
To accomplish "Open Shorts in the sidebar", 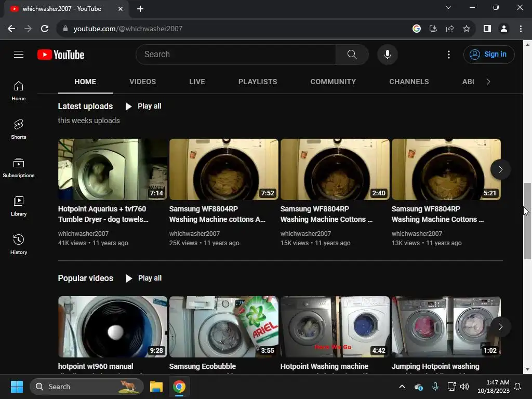I will coord(19,129).
